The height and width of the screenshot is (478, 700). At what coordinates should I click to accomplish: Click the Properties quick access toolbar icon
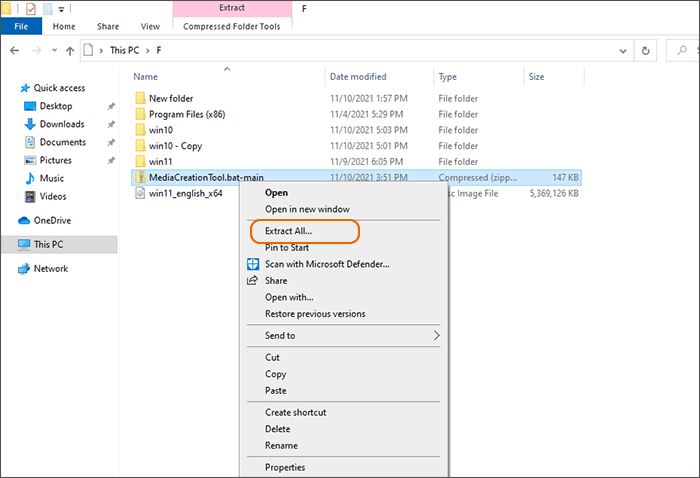click(x=30, y=8)
